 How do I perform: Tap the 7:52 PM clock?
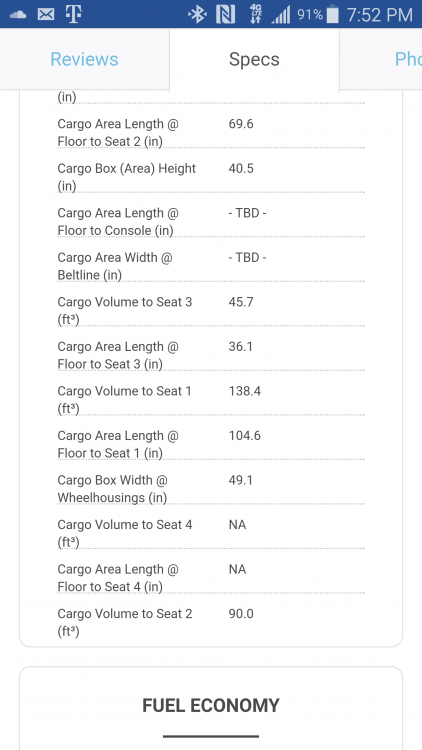[x=379, y=15]
